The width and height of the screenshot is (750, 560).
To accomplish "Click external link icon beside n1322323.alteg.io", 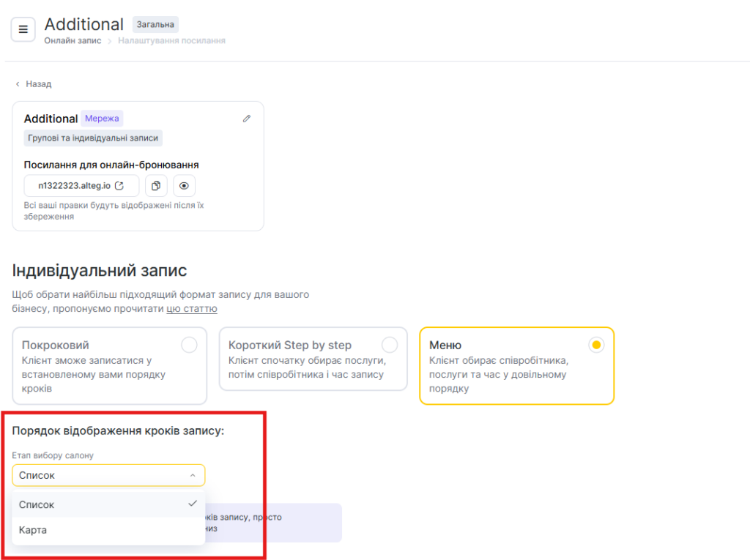I will click(119, 186).
